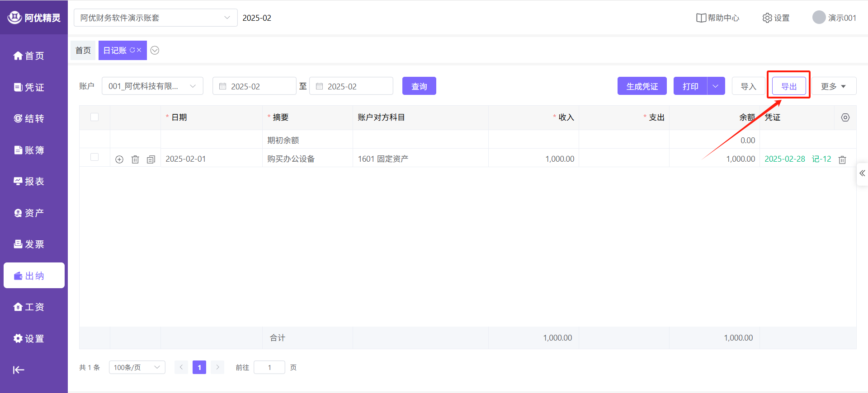Expand the 更多 menu
Image resolution: width=868 pixels, height=393 pixels.
click(833, 86)
